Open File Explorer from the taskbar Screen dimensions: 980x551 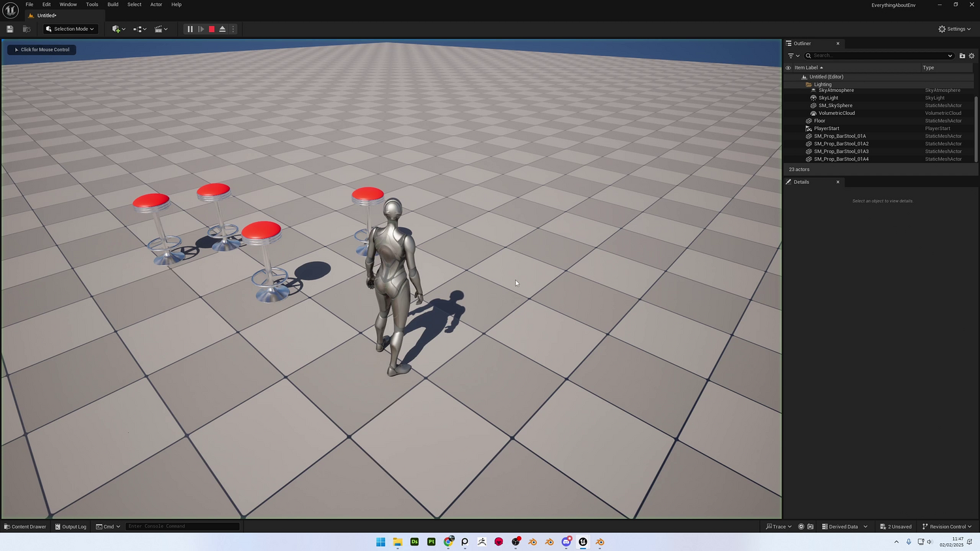tap(397, 542)
